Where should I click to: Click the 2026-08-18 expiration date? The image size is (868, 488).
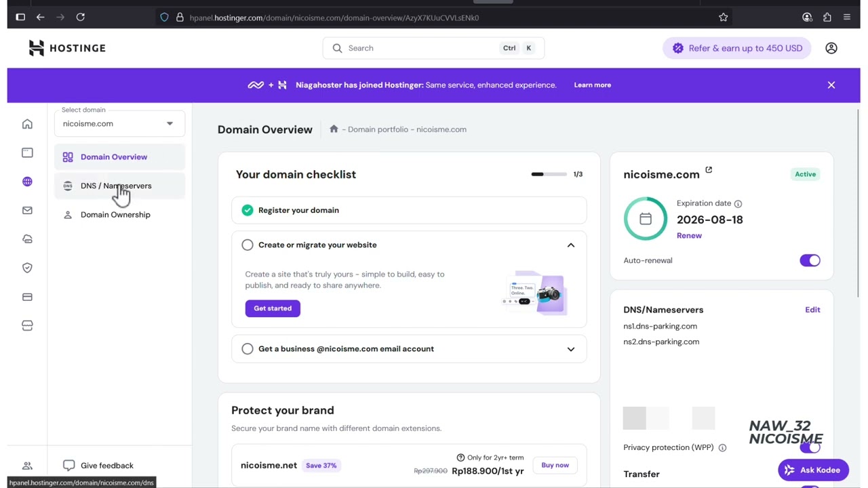pyautogui.click(x=709, y=220)
